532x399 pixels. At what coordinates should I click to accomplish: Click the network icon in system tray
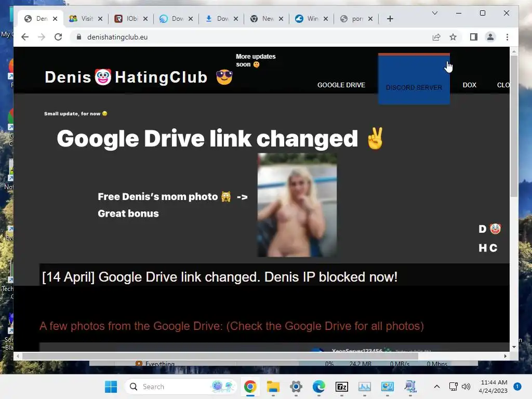(453, 387)
